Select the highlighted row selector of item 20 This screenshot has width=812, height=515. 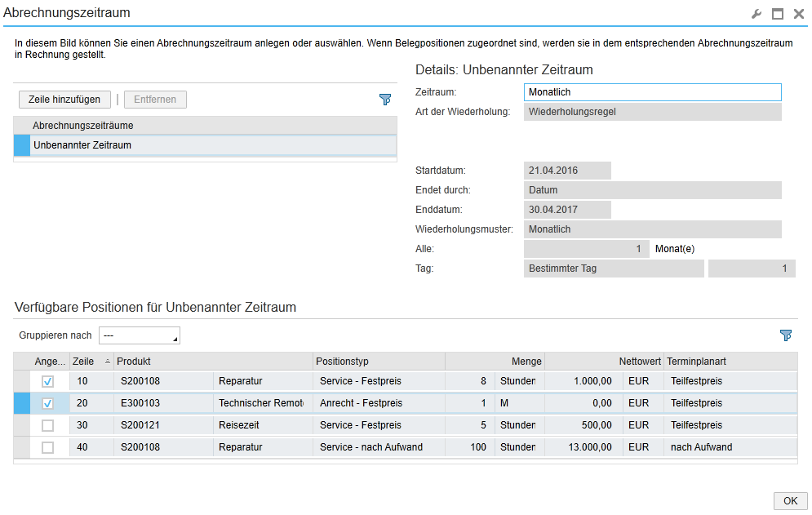point(22,403)
